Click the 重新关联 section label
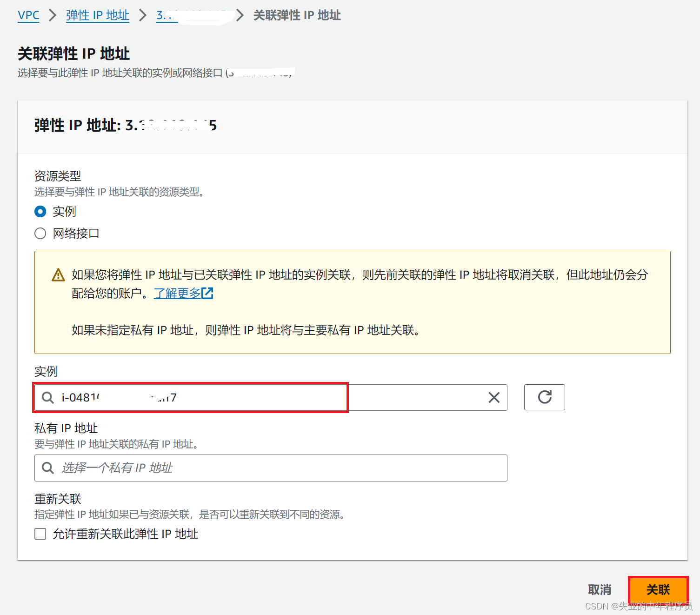Viewport: 700px width, 615px height. coord(58,499)
